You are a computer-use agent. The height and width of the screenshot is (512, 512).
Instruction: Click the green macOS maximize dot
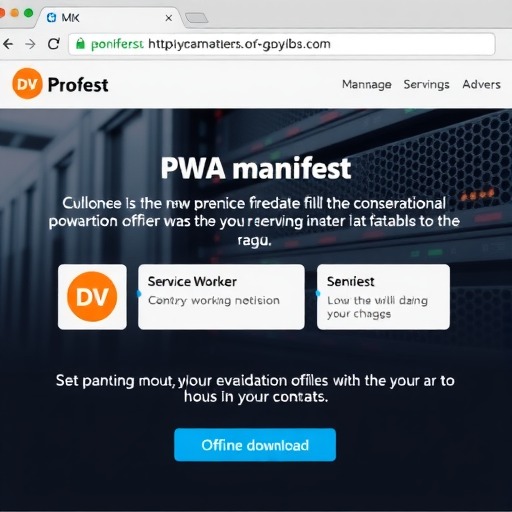pyautogui.click(x=29, y=13)
